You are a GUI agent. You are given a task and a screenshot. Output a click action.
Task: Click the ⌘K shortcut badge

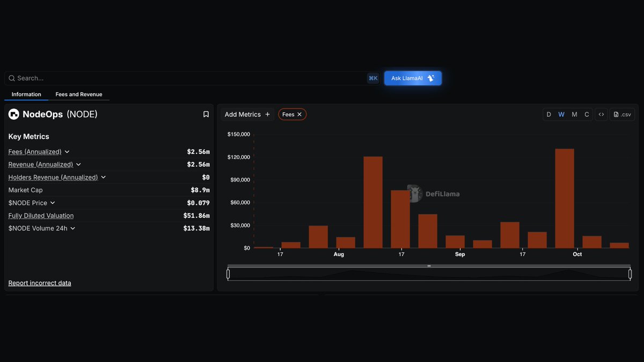pyautogui.click(x=373, y=78)
